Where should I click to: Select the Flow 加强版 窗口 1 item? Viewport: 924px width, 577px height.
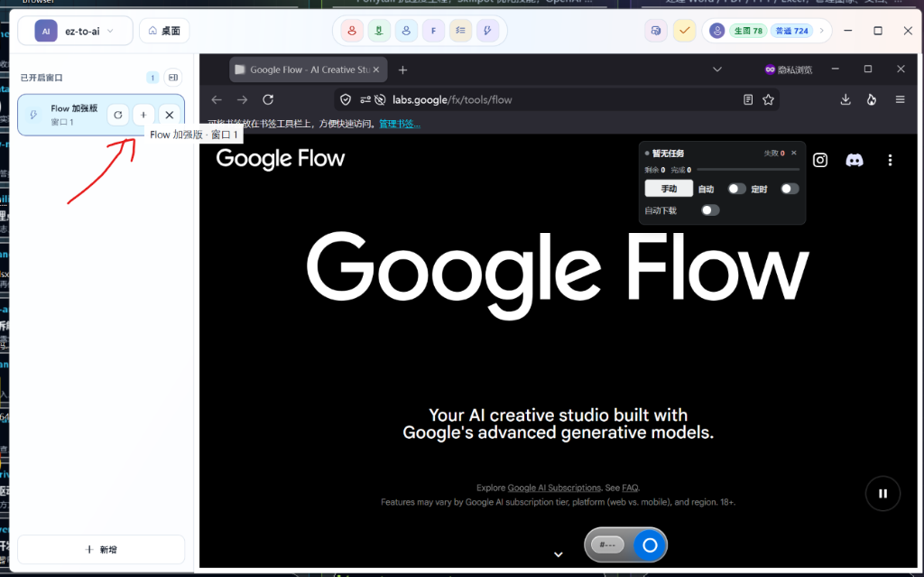point(101,115)
